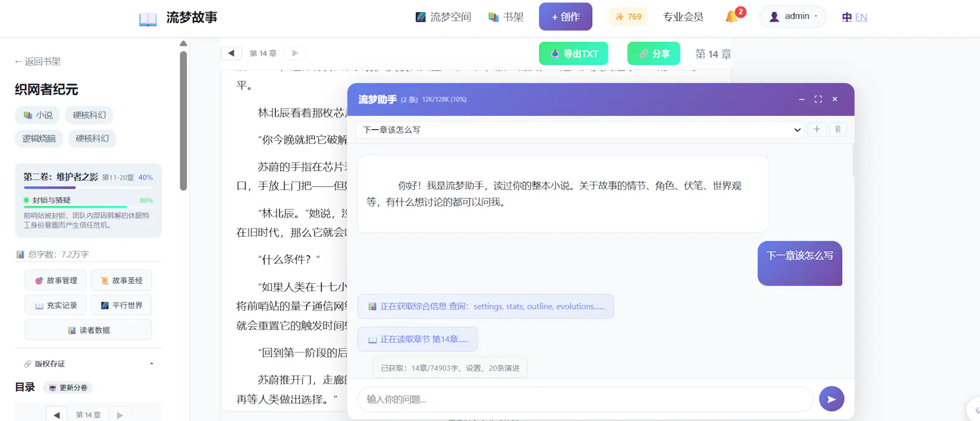Expand the 流梦助手 panel to fullscreen
This screenshot has height=421, width=980.
pyautogui.click(x=818, y=99)
